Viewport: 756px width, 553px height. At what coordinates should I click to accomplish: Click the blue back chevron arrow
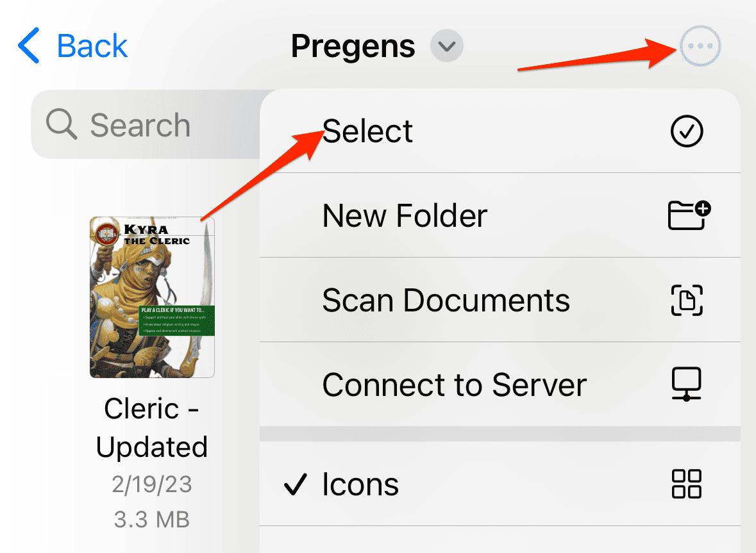tap(29, 46)
